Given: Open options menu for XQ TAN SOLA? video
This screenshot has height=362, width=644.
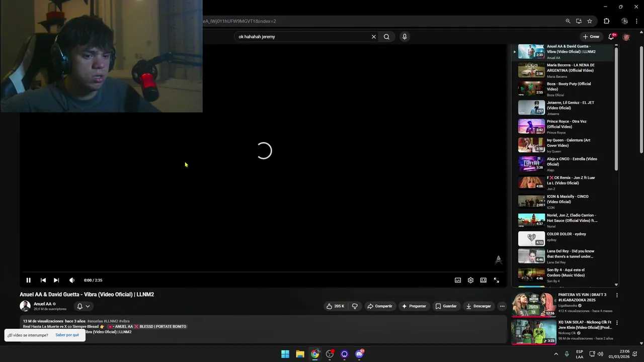Looking at the screenshot, I should 617,323.
